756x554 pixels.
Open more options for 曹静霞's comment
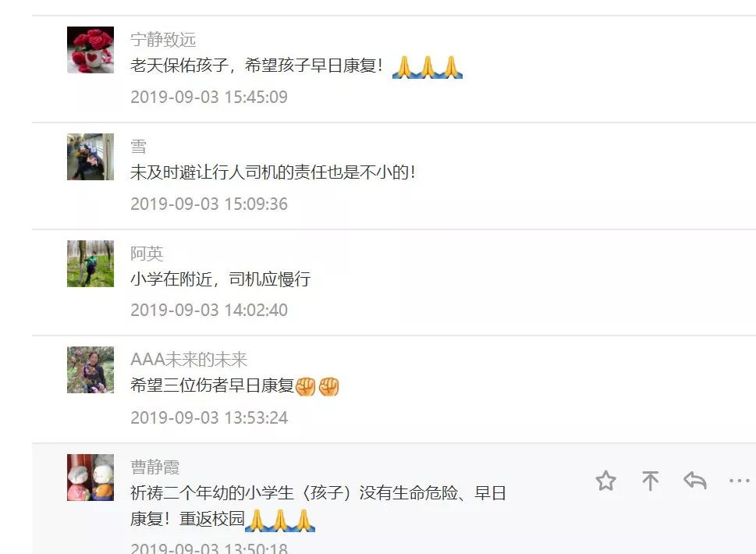[739, 481]
